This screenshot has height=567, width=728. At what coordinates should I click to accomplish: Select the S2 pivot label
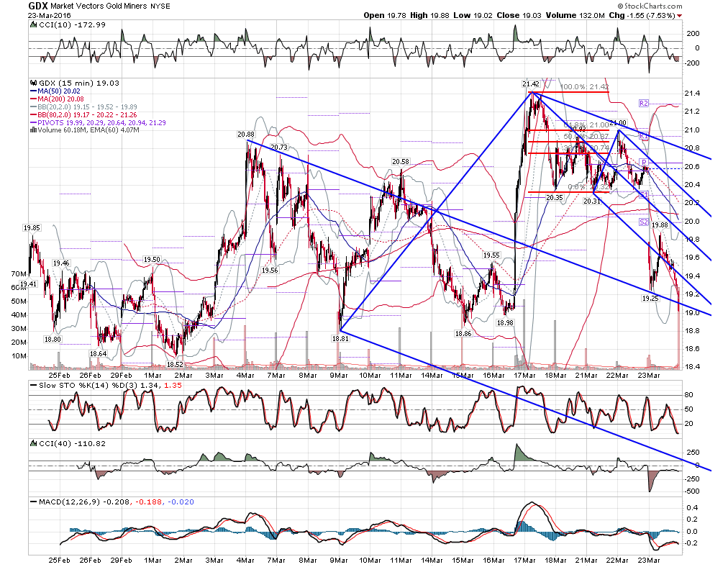click(x=644, y=222)
